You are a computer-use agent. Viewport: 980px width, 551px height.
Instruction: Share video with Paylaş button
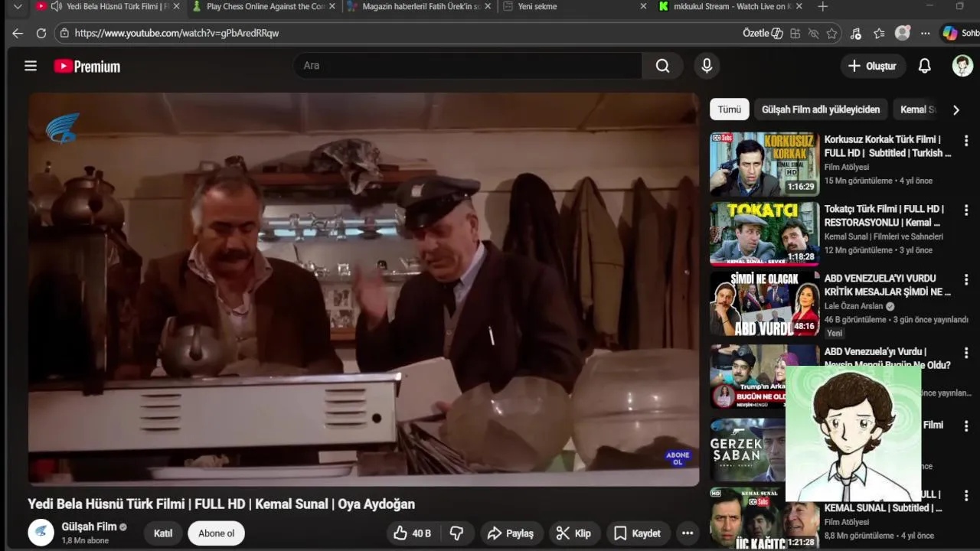click(x=511, y=533)
